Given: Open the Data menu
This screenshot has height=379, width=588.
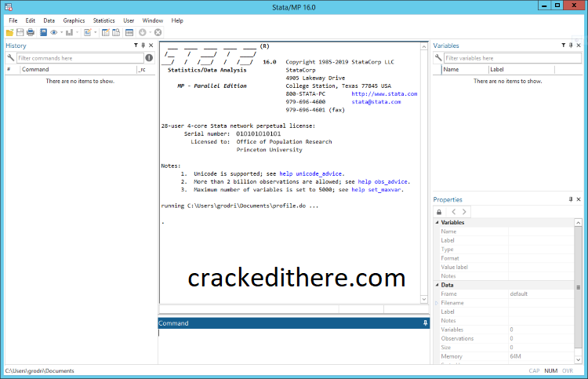Looking at the screenshot, I should [49, 20].
